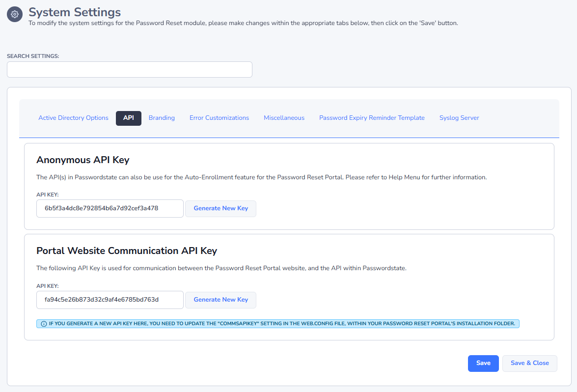Open Password Expiry Reminder Template tab
Viewport: 577px width, 392px height.
point(372,118)
